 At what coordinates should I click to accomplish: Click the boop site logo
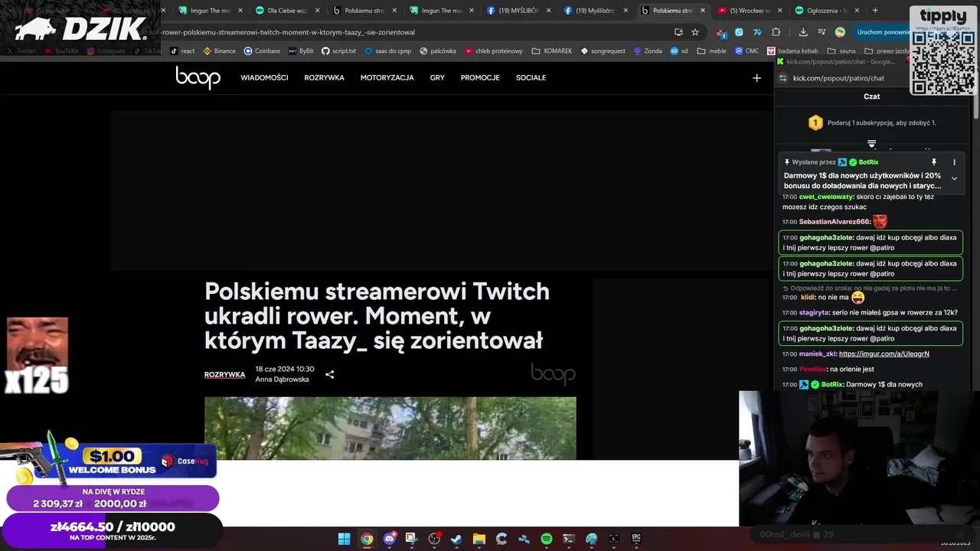pos(198,77)
